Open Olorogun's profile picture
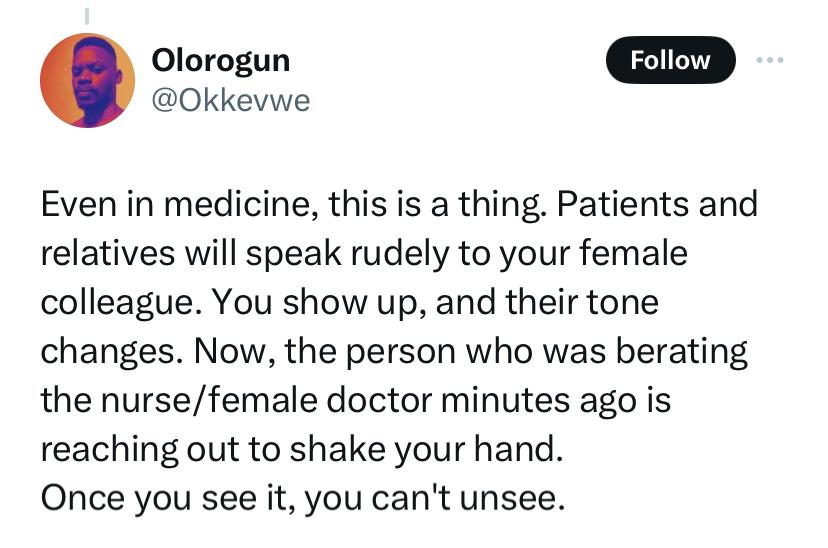The image size is (828, 548). [x=87, y=80]
